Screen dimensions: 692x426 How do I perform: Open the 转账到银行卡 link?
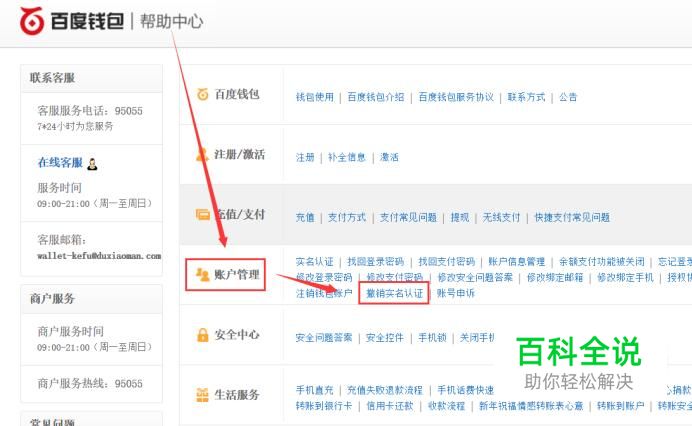point(324,406)
